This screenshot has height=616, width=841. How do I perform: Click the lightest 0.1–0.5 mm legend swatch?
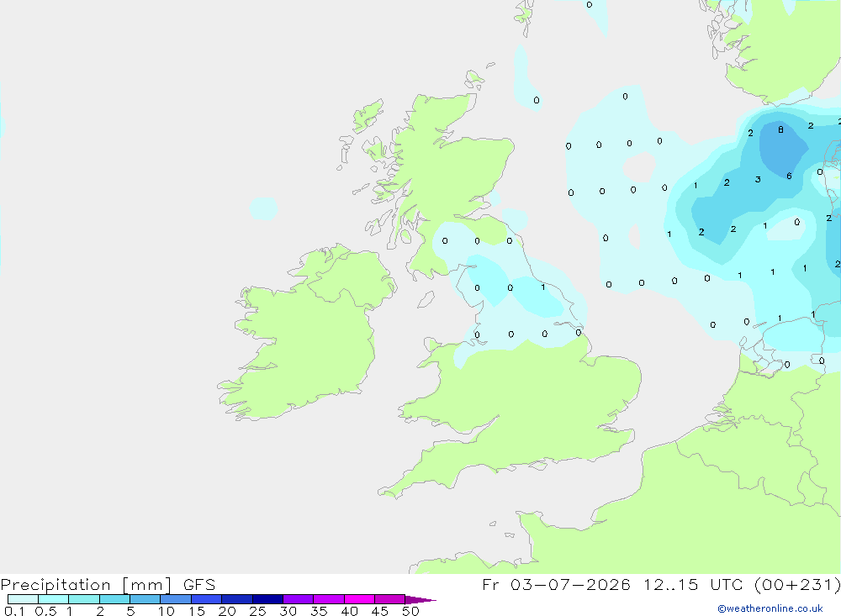23,599
